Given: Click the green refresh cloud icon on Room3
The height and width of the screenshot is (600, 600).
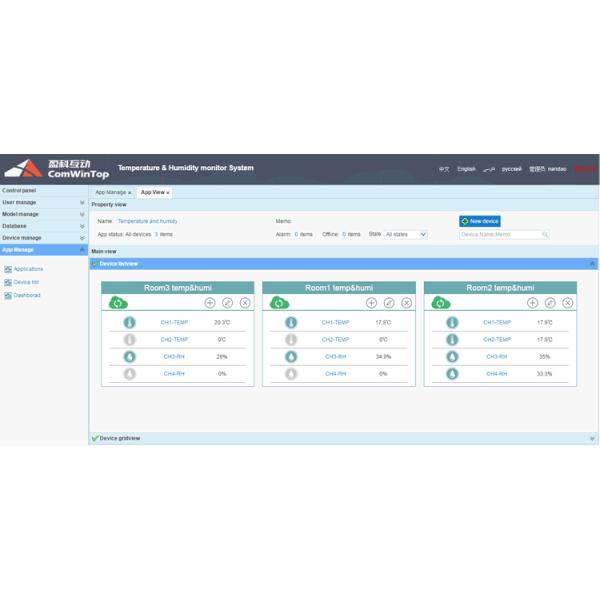Looking at the screenshot, I should point(118,303).
